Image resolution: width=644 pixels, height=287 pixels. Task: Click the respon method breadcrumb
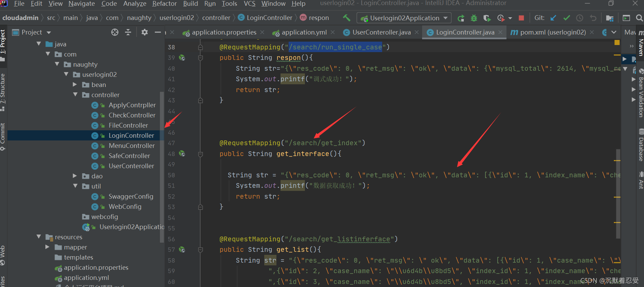tap(315, 18)
